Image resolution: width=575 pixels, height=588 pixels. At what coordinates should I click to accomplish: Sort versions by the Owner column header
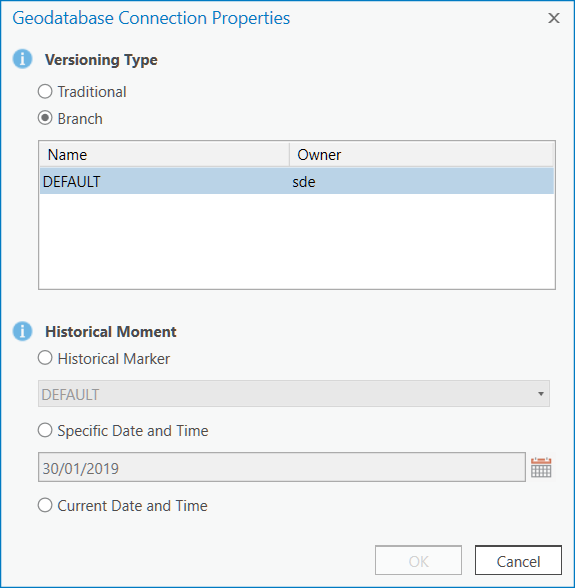tap(422, 154)
